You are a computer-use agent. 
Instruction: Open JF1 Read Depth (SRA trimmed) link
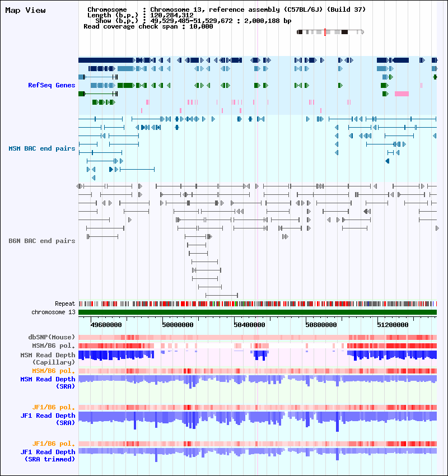[x=48, y=456]
